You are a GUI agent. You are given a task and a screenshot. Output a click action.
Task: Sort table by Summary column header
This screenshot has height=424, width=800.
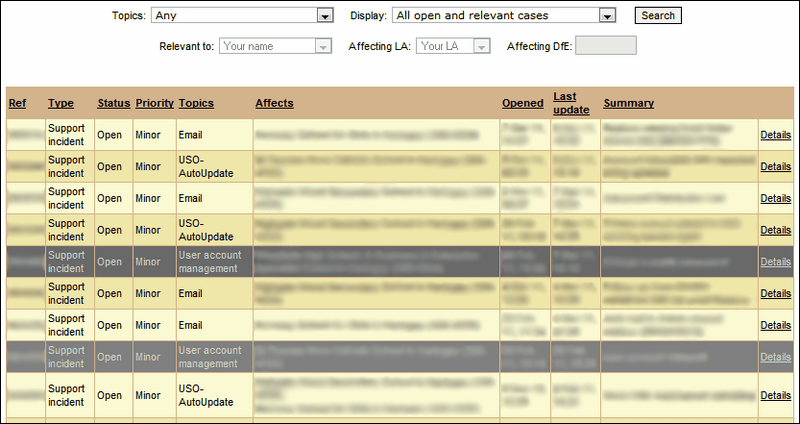[629, 103]
